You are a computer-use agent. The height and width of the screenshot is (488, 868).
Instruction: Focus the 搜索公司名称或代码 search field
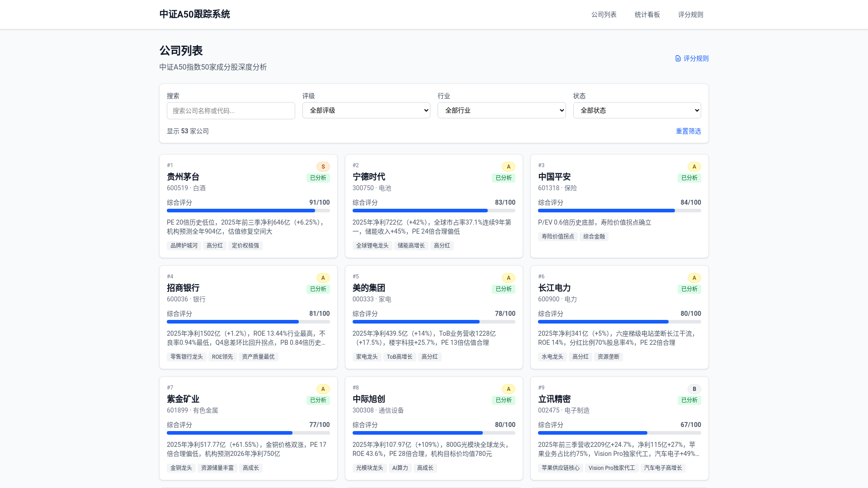[231, 111]
